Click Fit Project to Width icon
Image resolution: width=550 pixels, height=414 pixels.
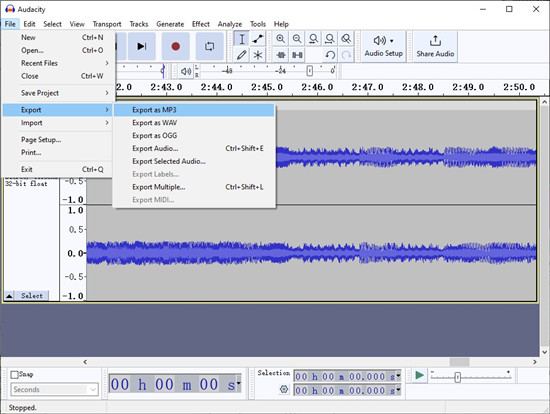pyautogui.click(x=329, y=39)
